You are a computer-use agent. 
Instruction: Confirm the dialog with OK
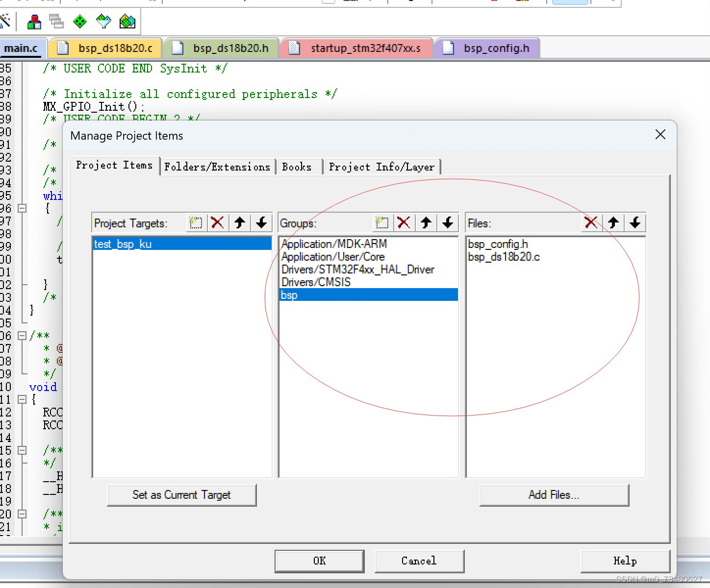click(x=320, y=561)
